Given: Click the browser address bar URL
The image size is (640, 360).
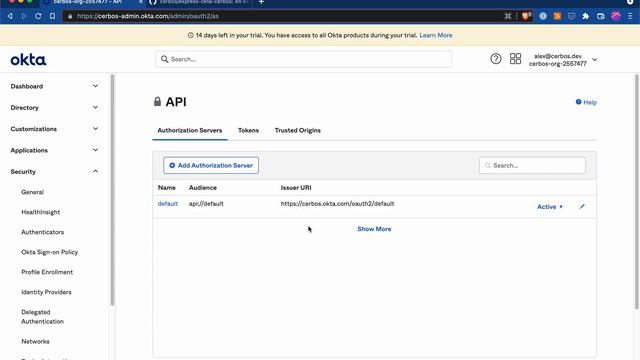Looking at the screenshot, I should pyautogui.click(x=148, y=16).
